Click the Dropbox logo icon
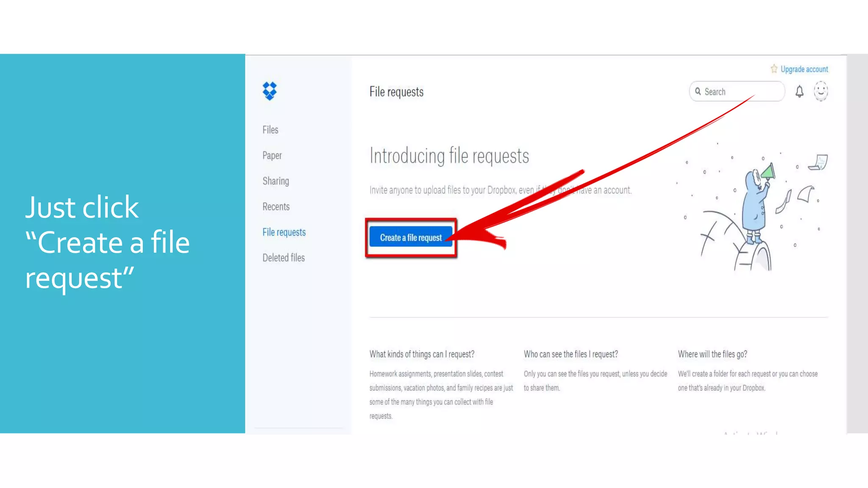The height and width of the screenshot is (488, 868). (270, 91)
